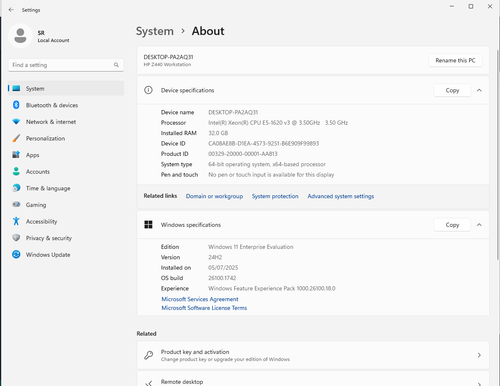Open the Accounts category
Image resolution: width=500 pixels, height=386 pixels.
coord(66,172)
